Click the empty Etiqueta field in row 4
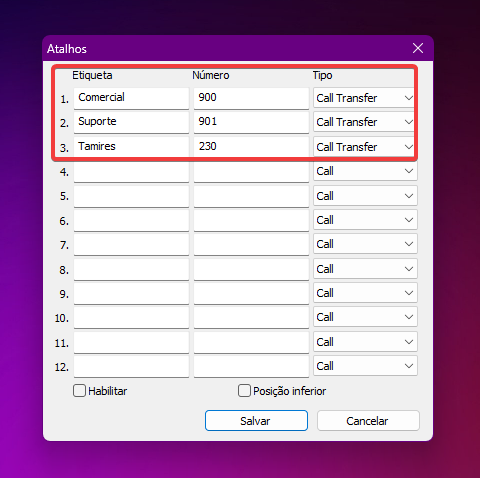Viewport: 480px width, 478px height. (131, 172)
